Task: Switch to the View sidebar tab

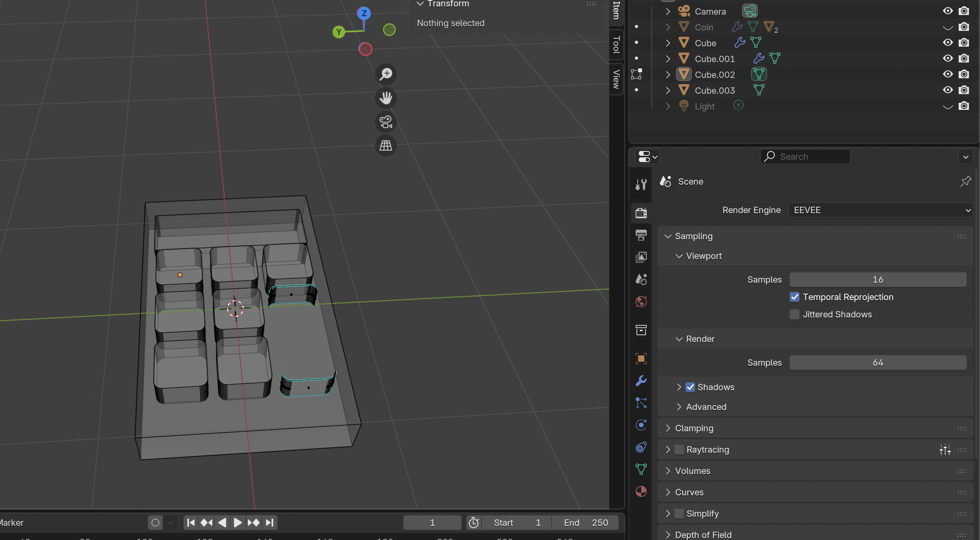Action: 616,79
